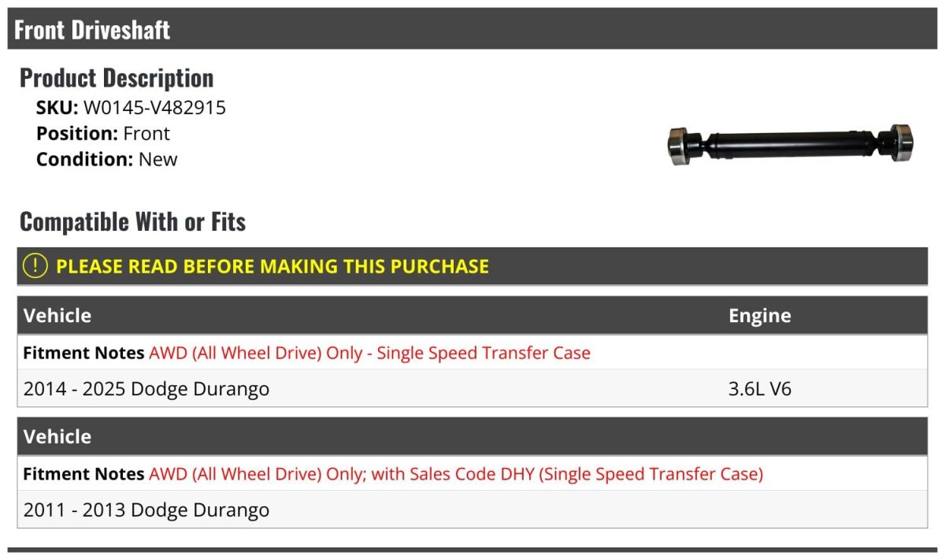Image resolution: width=945 pixels, height=560 pixels.
Task: Open the PLEASE READ BEFORE MAKING THIS PURCHASE notice
Action: click(272, 266)
